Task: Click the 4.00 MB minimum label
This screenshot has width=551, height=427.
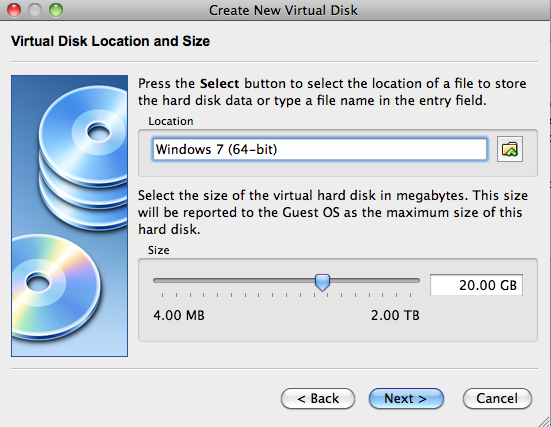Action: tap(179, 315)
